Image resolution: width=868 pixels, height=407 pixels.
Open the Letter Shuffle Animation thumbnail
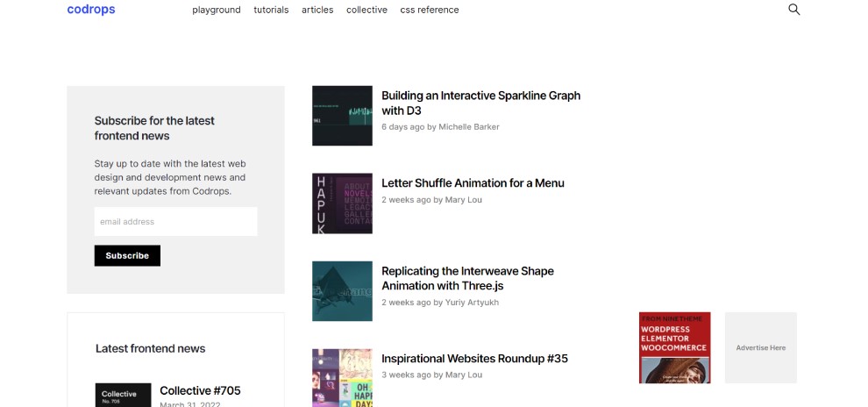342,203
